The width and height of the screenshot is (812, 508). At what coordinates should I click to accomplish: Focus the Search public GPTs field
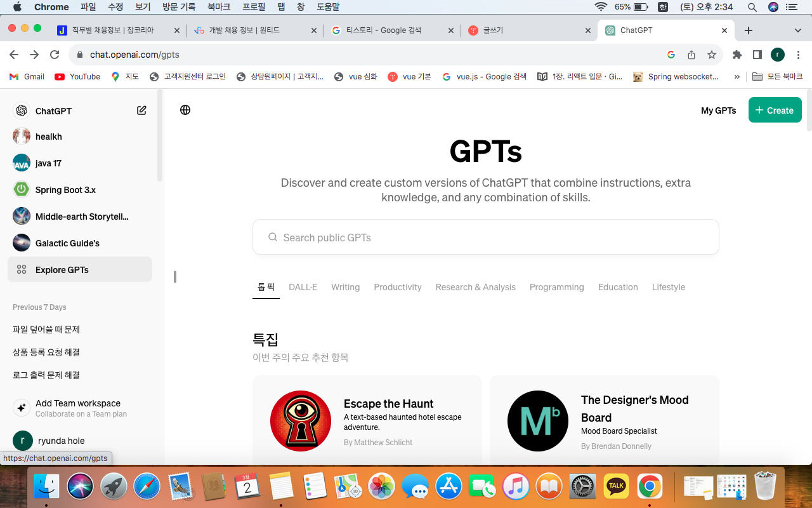coord(485,237)
